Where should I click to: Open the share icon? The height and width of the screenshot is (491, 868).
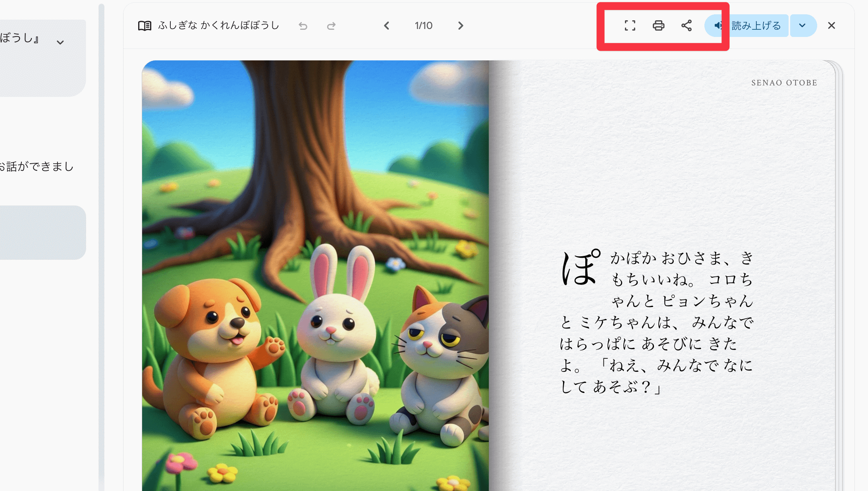(x=687, y=25)
